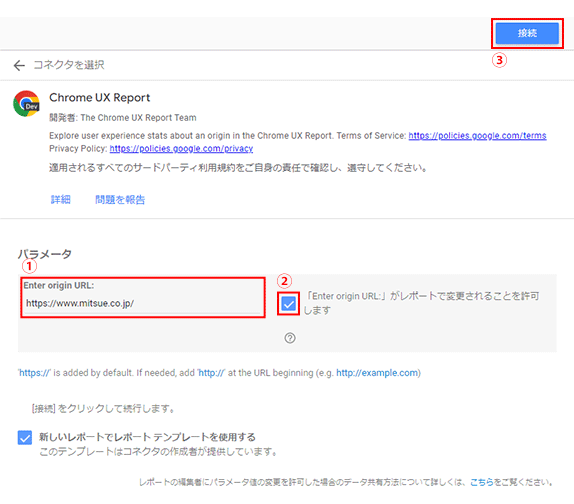Click the こちら link in the footer note

(481, 482)
